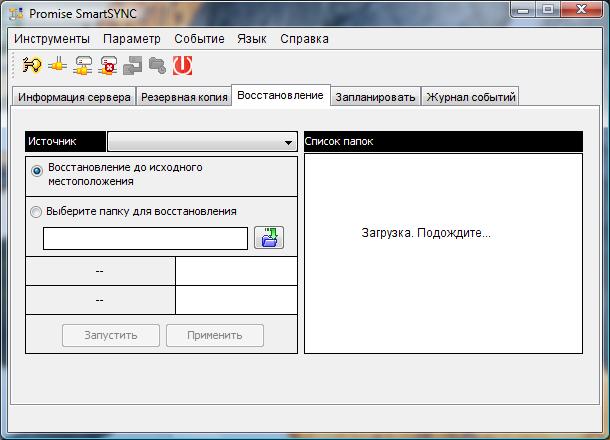Viewport: 610px width, 440px height.
Task: Click the server disconnect icon with red X
Action: [108, 65]
